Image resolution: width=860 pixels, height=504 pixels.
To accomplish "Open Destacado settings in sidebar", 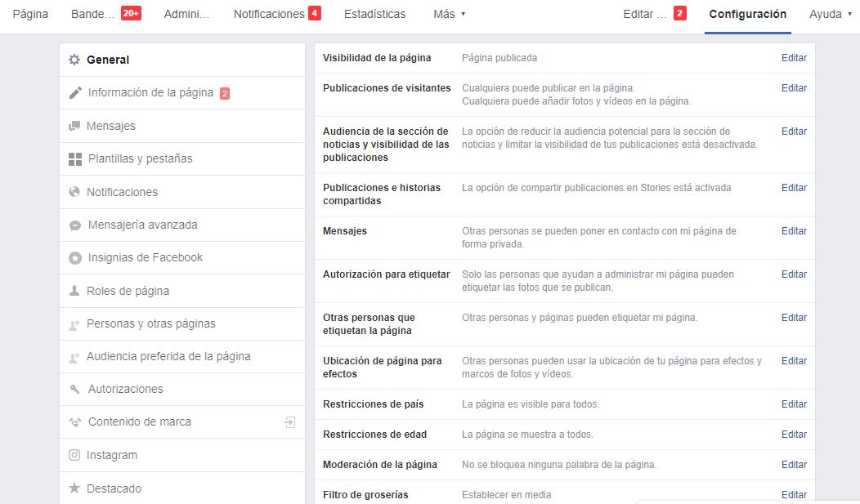I will coord(182,488).
